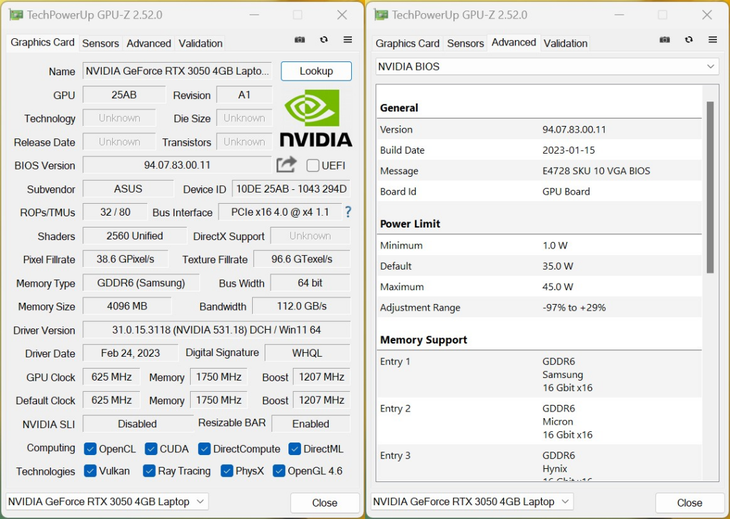Viewport: 730px width, 519px height.
Task: Click Power Limit Maximum 45.0 W value
Action: (x=557, y=287)
